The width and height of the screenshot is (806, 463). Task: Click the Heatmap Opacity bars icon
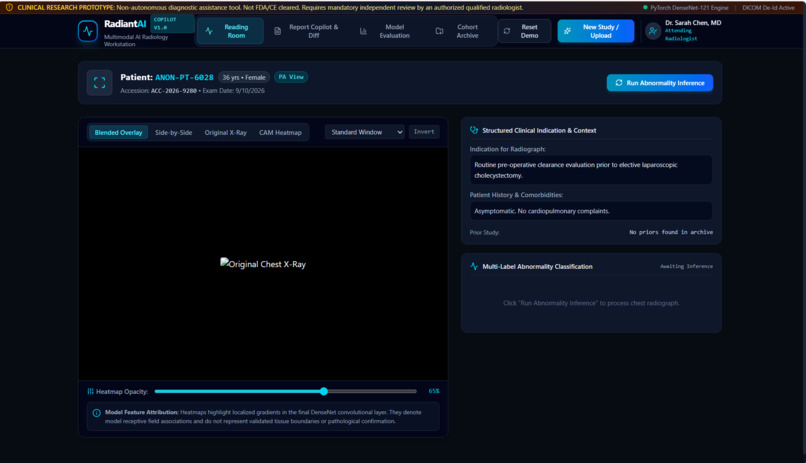[x=90, y=392]
